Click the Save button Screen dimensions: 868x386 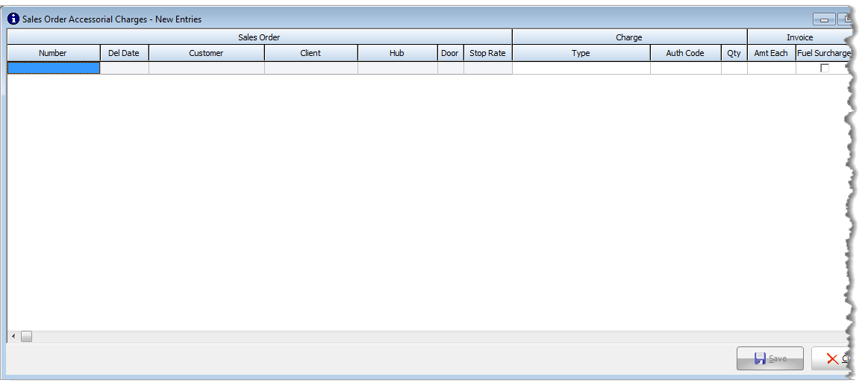click(x=769, y=358)
